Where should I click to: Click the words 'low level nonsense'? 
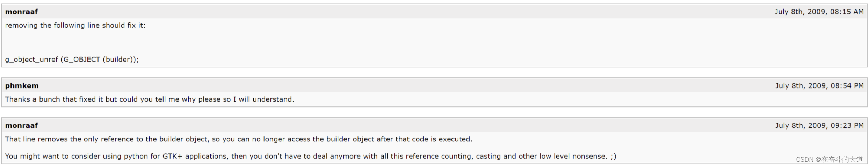point(573,156)
